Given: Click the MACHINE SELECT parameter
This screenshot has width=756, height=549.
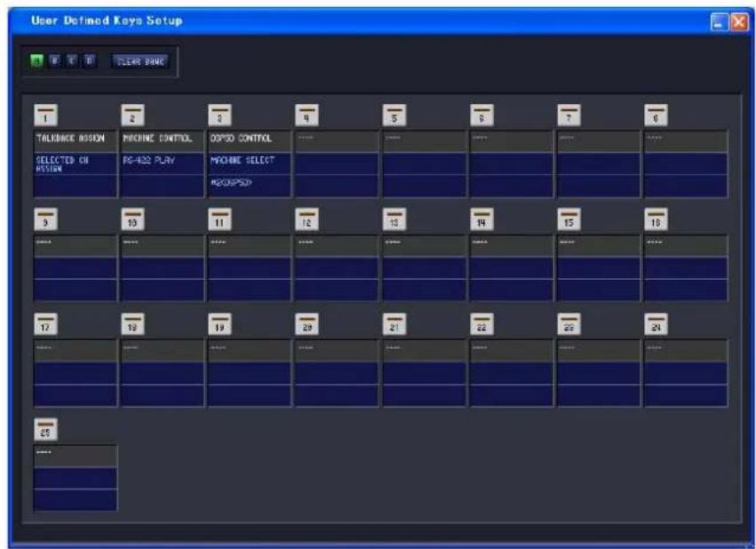Looking at the screenshot, I should tap(250, 163).
